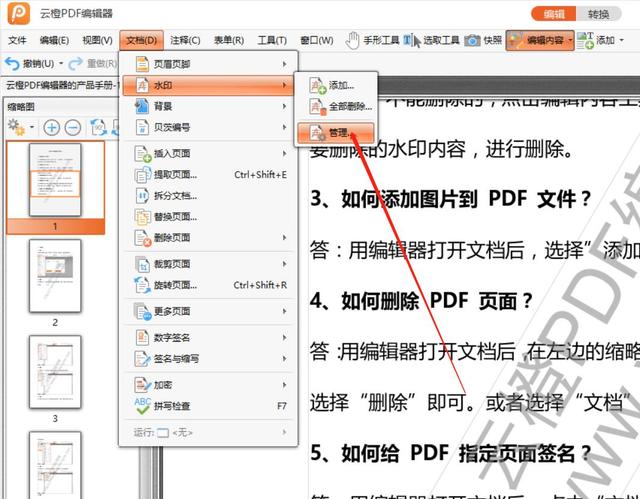
Task: Click the open 文档(D) menu
Action: 142,40
